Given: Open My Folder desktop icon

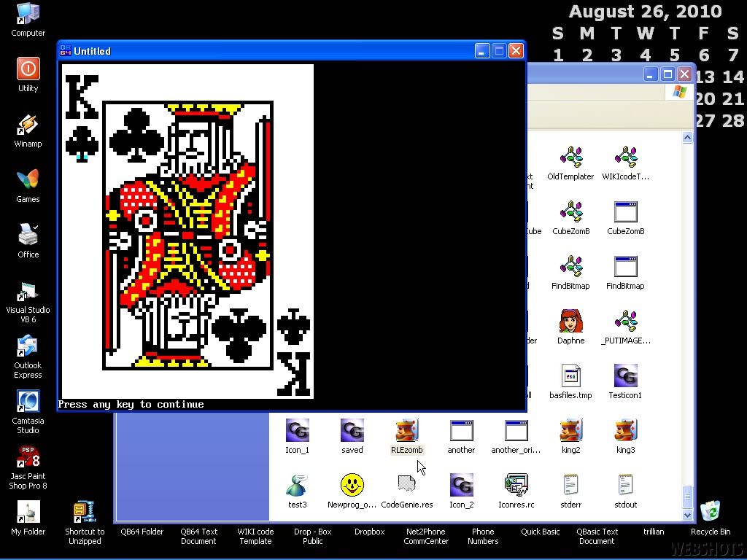Looking at the screenshot, I should [28, 518].
